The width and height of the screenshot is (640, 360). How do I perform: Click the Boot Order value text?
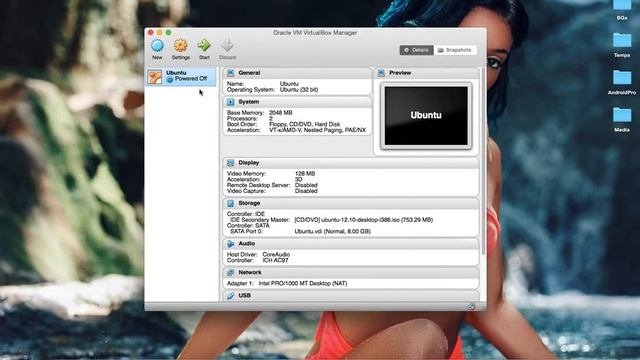click(304, 124)
